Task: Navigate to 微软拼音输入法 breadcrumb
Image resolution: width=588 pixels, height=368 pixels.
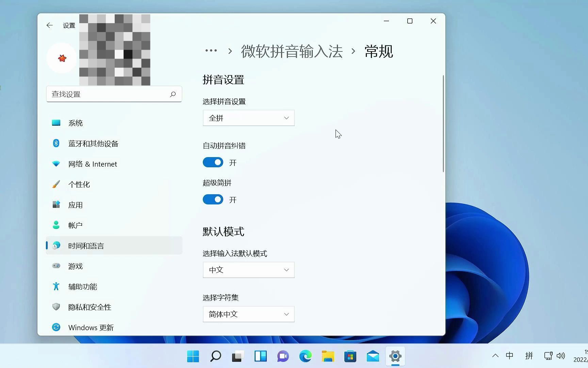Action: [292, 51]
